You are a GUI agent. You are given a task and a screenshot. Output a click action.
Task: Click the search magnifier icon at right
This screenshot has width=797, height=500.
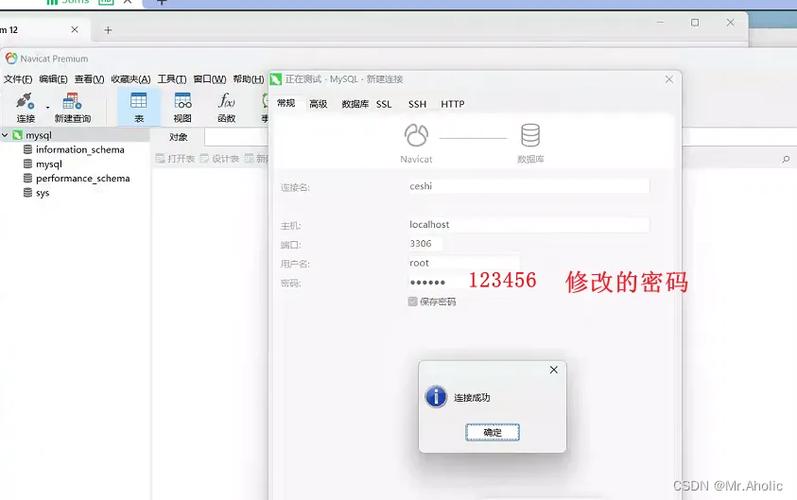(786, 160)
